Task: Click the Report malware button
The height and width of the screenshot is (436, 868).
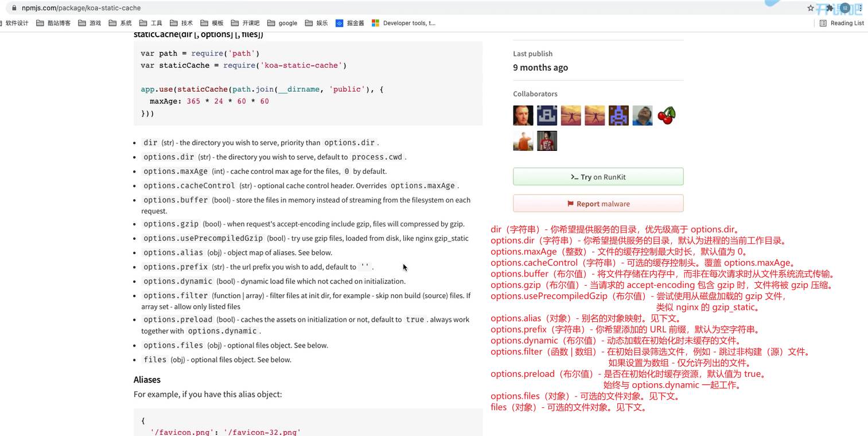Action: pos(598,203)
